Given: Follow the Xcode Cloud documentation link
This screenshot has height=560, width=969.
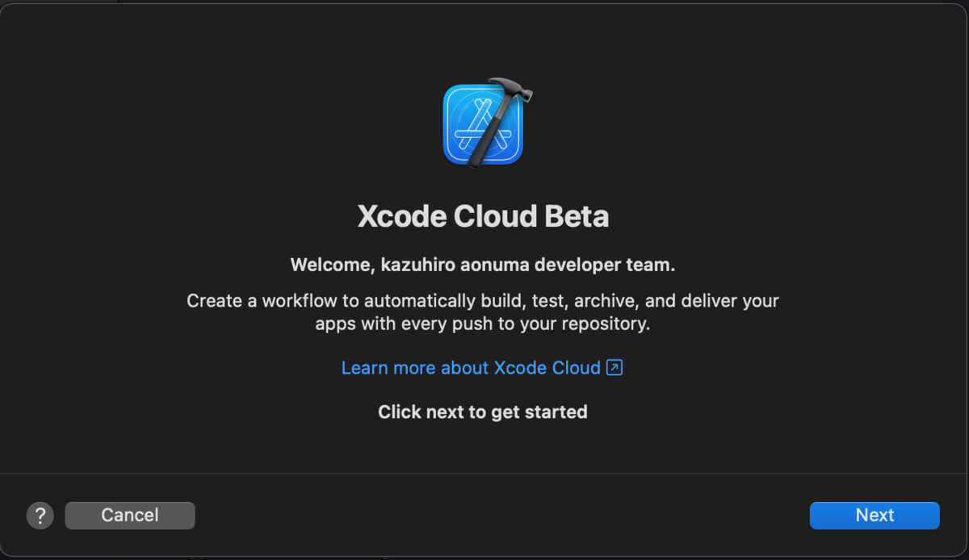Looking at the screenshot, I should coord(471,367).
